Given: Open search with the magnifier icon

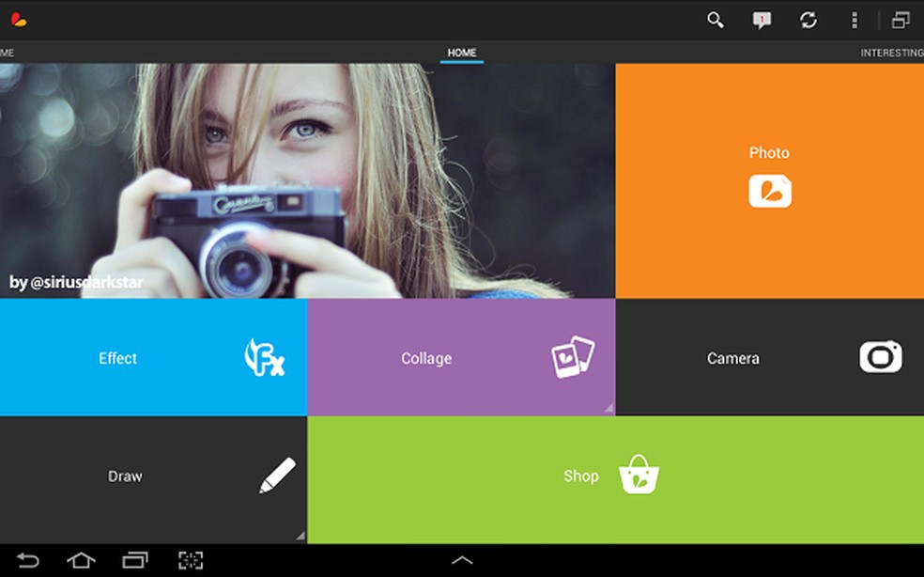Looking at the screenshot, I should click(x=715, y=20).
